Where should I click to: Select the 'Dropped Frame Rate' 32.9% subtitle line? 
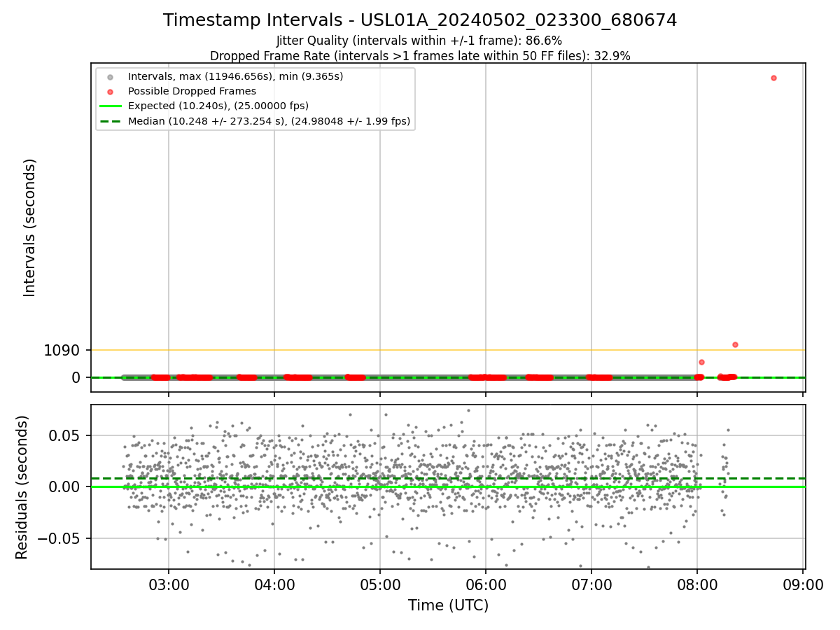pos(420,56)
